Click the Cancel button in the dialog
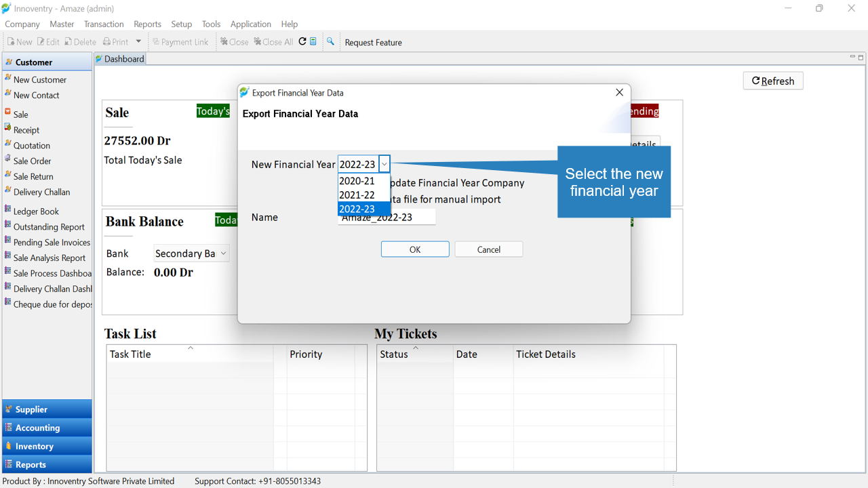The height and width of the screenshot is (488, 868). (x=489, y=249)
